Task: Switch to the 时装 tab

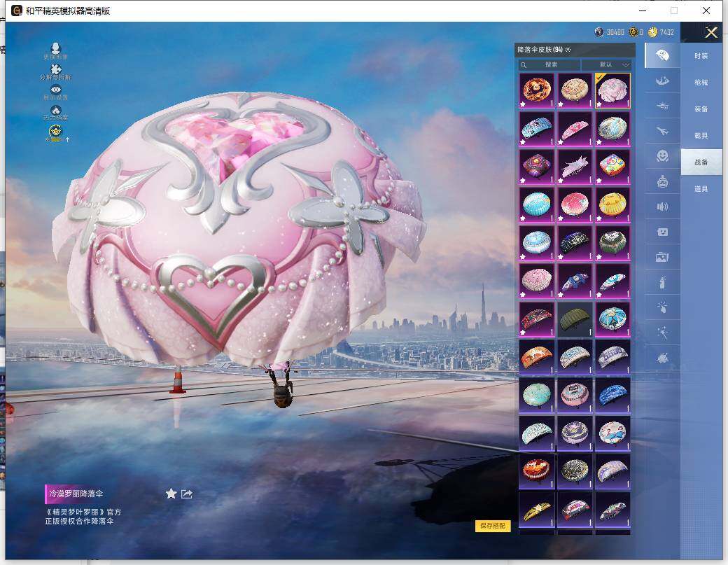Action: pyautogui.click(x=701, y=56)
